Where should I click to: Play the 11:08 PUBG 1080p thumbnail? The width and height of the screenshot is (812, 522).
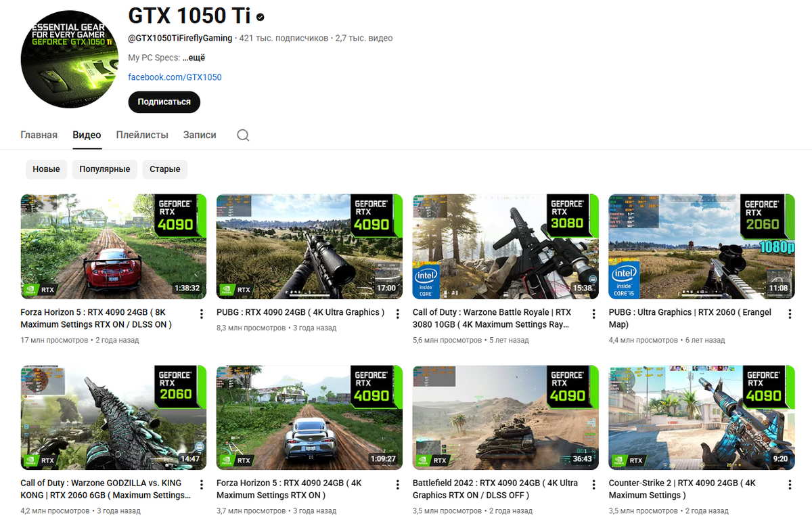pyautogui.click(x=702, y=246)
